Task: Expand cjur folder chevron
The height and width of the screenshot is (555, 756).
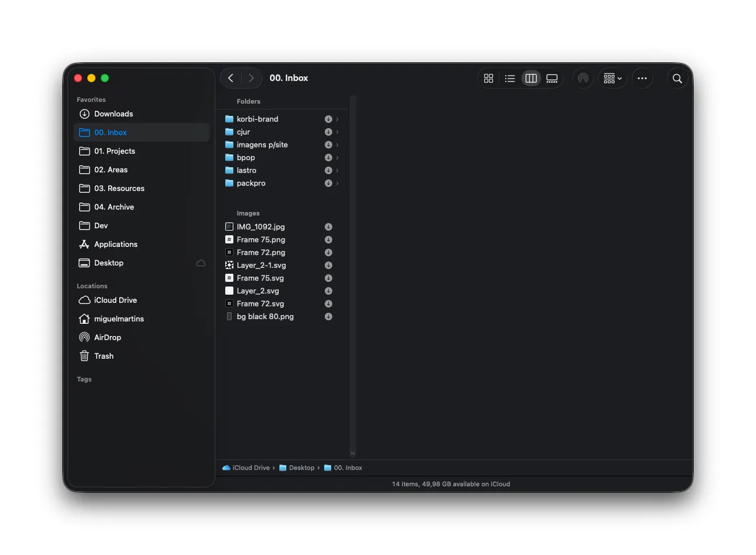Action: [337, 132]
